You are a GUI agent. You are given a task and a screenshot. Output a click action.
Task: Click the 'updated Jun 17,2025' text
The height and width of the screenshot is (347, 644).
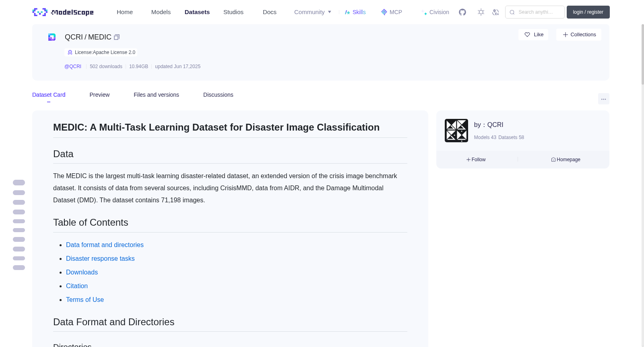[178, 66]
